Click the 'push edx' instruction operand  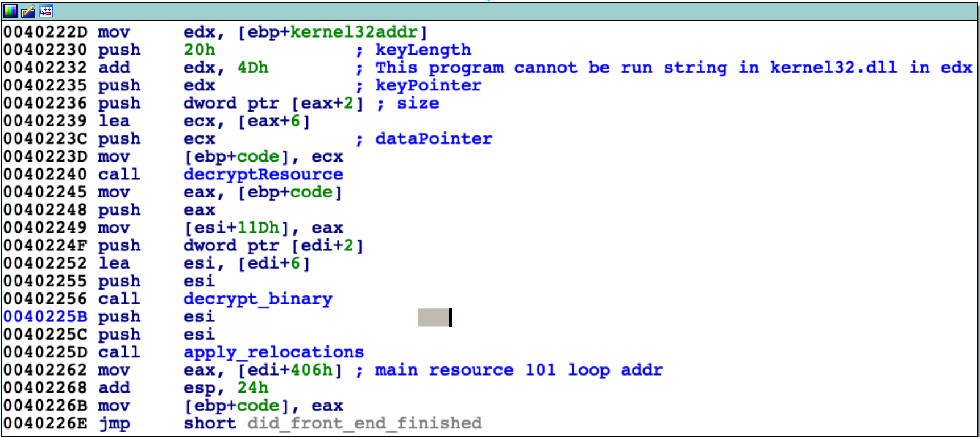200,85
